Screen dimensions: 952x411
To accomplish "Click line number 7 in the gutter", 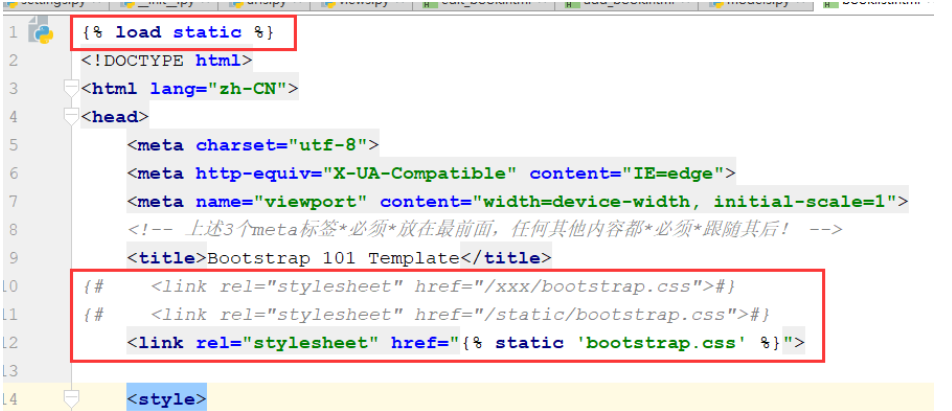I will pos(13,202).
